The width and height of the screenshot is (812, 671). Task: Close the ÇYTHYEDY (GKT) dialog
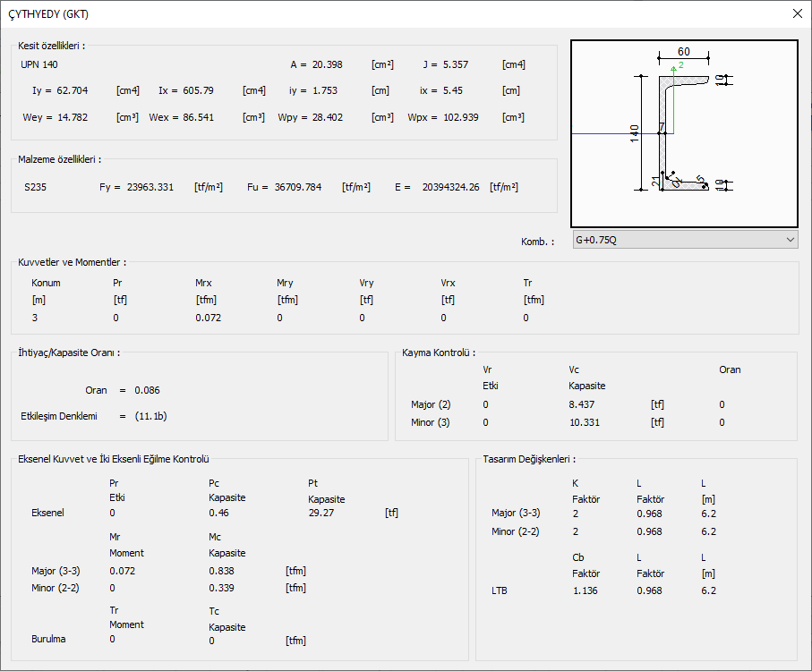(x=797, y=13)
